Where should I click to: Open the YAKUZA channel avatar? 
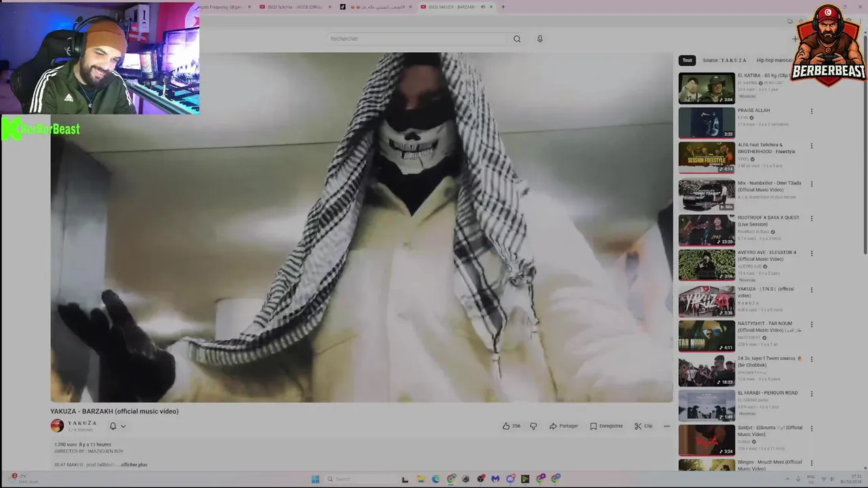57,426
